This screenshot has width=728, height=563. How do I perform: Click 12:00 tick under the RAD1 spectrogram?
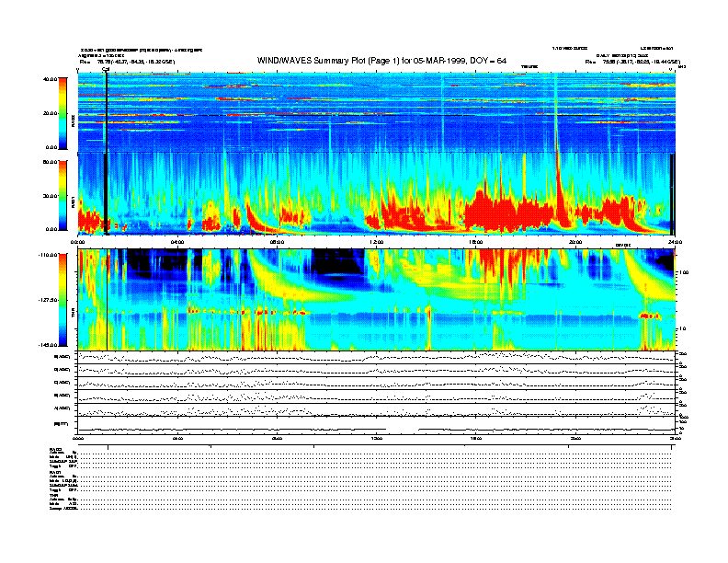(377, 242)
